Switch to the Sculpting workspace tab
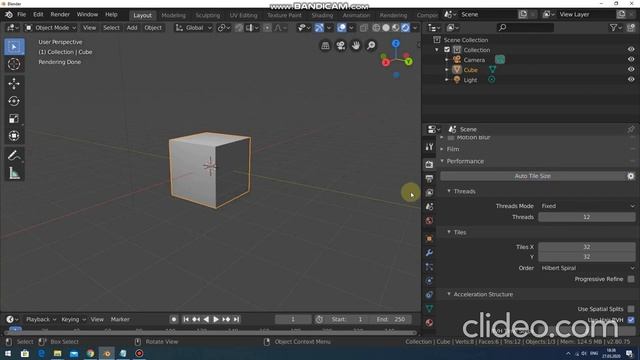The height and width of the screenshot is (360, 640). click(207, 15)
